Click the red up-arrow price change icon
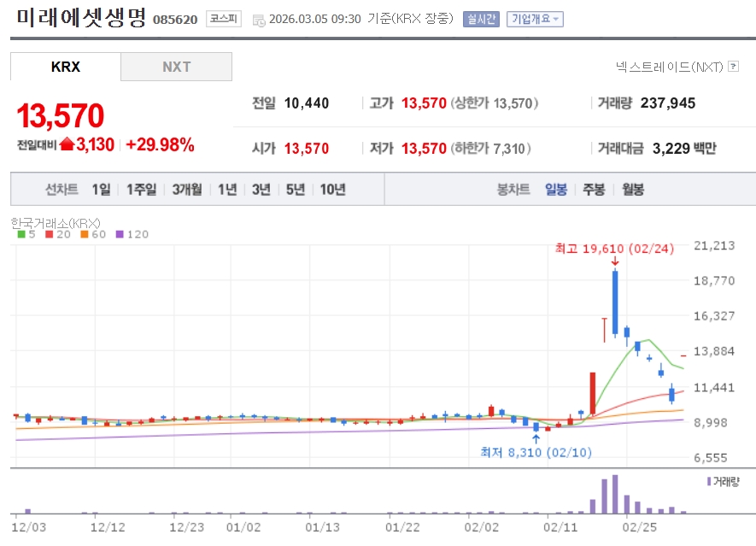Screen dimensions: 756x546 pyautogui.click(x=67, y=144)
